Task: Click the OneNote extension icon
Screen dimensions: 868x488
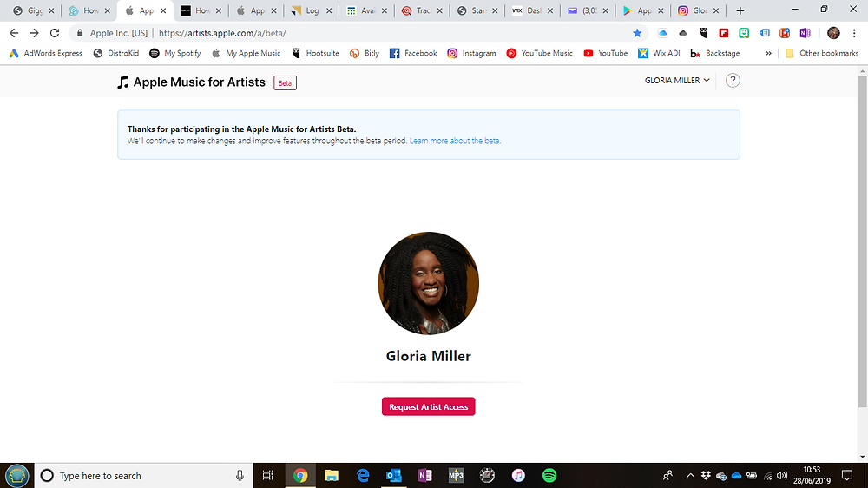Action: [x=805, y=33]
